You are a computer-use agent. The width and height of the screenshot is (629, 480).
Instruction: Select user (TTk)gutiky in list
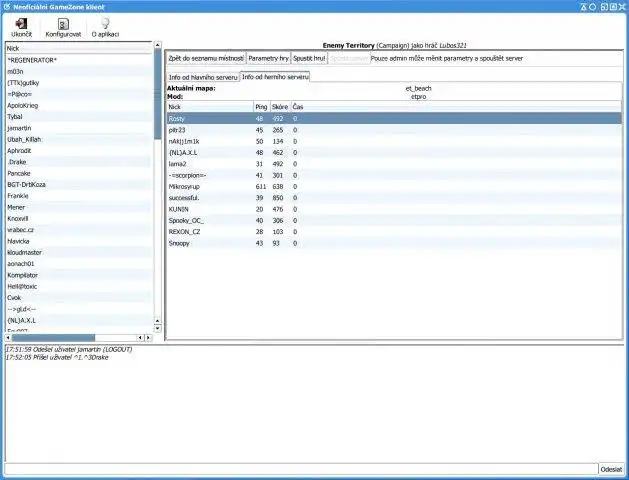coord(79,83)
